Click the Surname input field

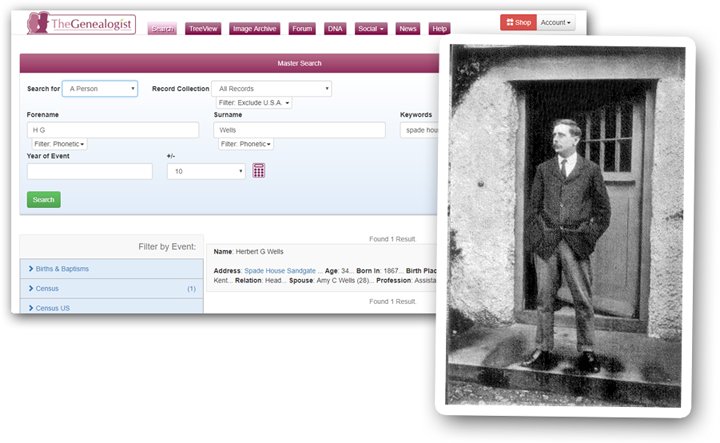click(x=299, y=130)
